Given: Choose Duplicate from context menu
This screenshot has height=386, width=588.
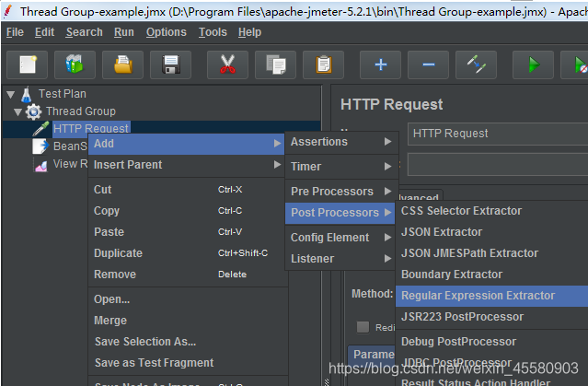Looking at the screenshot, I should click(187, 253).
